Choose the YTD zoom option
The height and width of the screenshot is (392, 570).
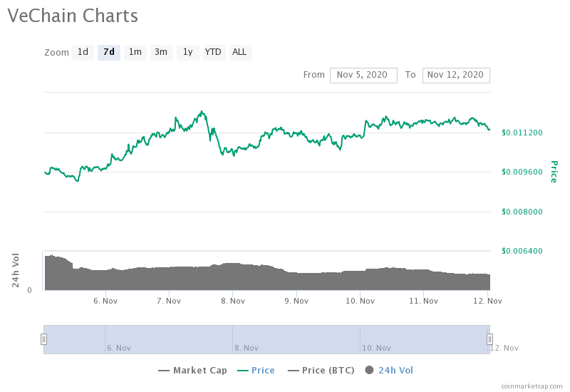click(x=213, y=52)
